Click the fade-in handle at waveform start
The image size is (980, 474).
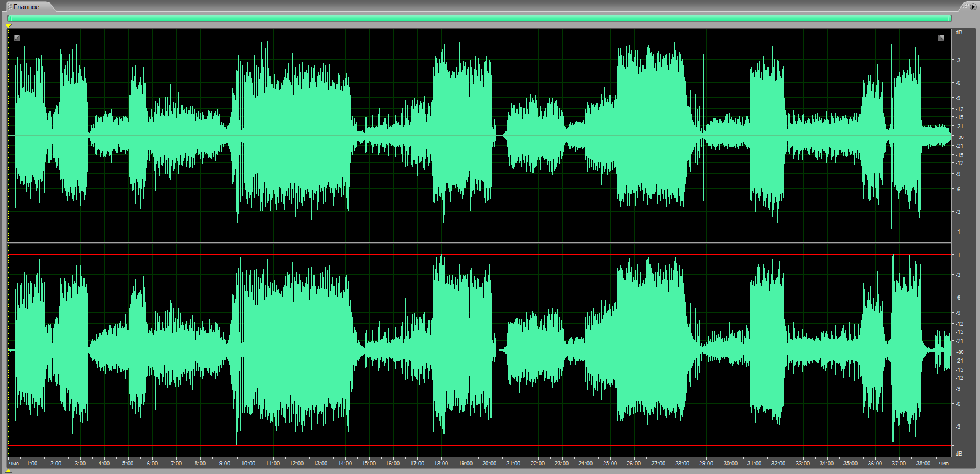tap(17, 38)
